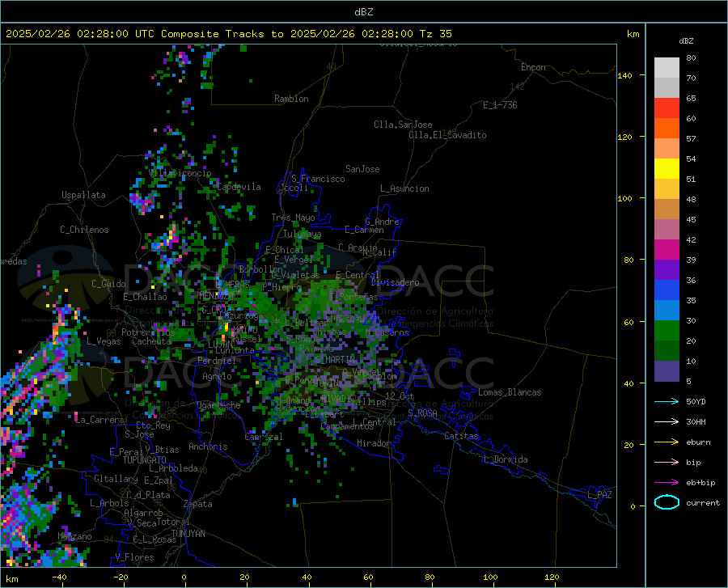Click the C_Araujo label on map
The image size is (728, 588).
[358, 247]
